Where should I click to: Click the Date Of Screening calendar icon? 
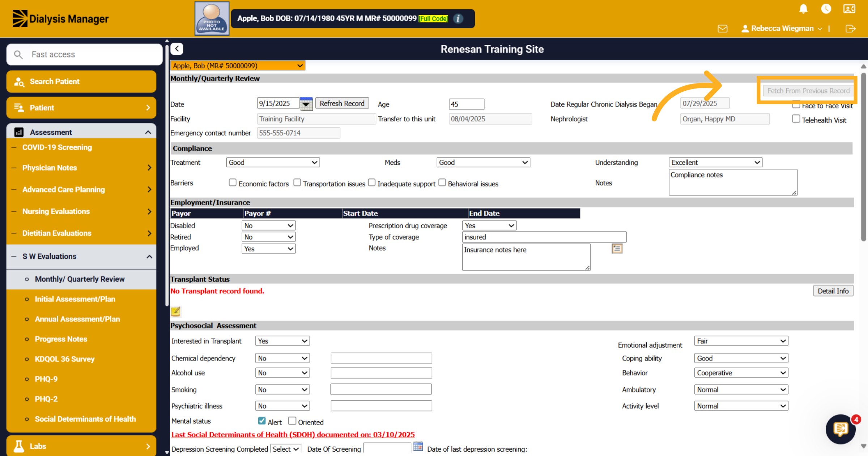click(x=418, y=447)
